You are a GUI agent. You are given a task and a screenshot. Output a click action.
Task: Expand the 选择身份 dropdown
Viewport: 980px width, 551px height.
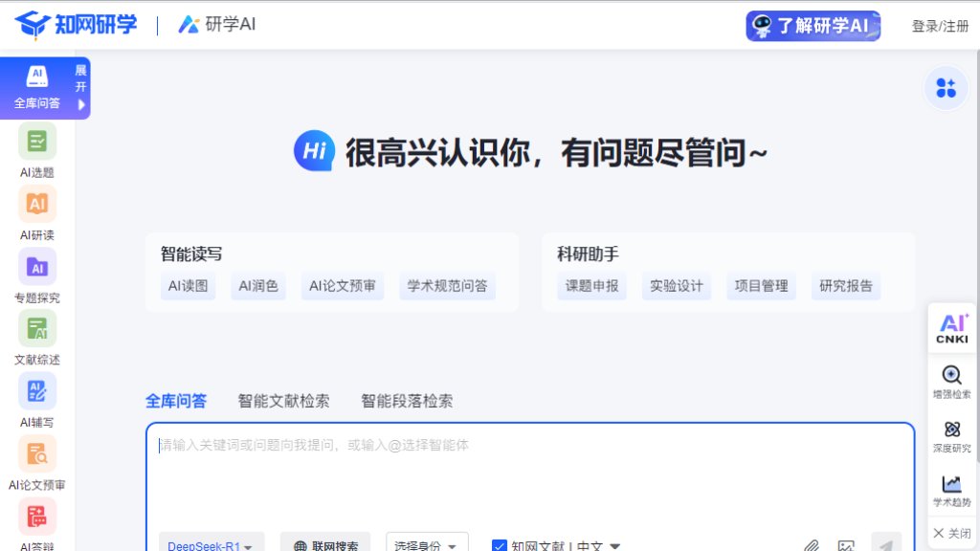(x=427, y=544)
